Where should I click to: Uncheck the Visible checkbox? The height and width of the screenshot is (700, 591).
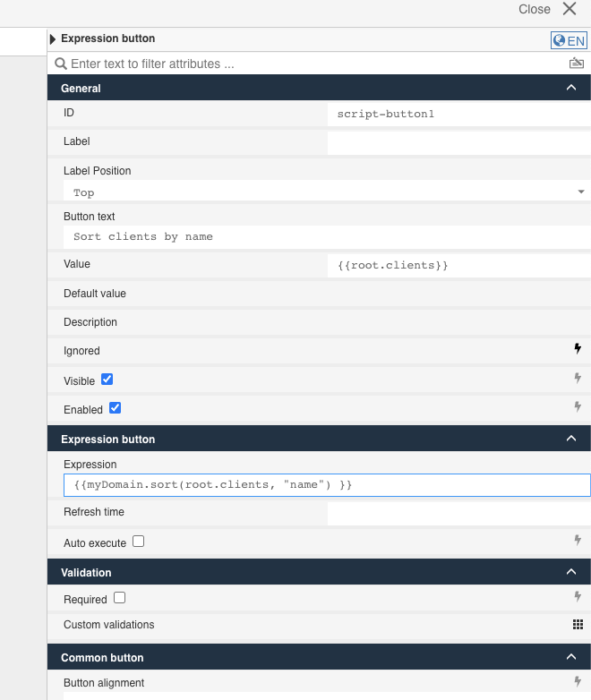[x=107, y=380]
